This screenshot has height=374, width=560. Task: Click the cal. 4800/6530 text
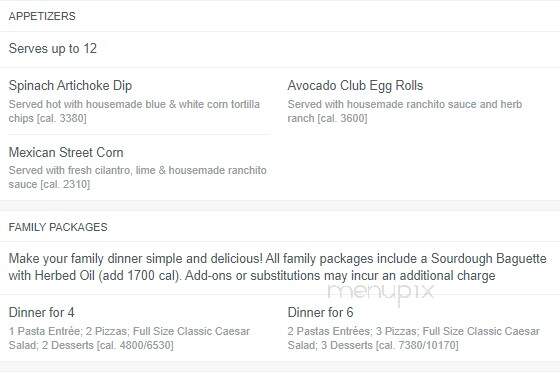tap(135, 345)
